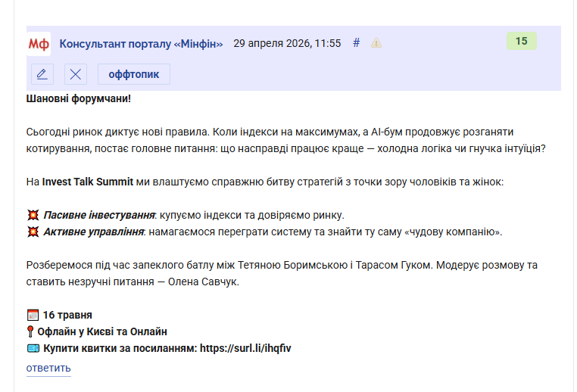Mark the post as оффтопик
Image resolution: width=577 pixels, height=392 pixels.
click(133, 74)
